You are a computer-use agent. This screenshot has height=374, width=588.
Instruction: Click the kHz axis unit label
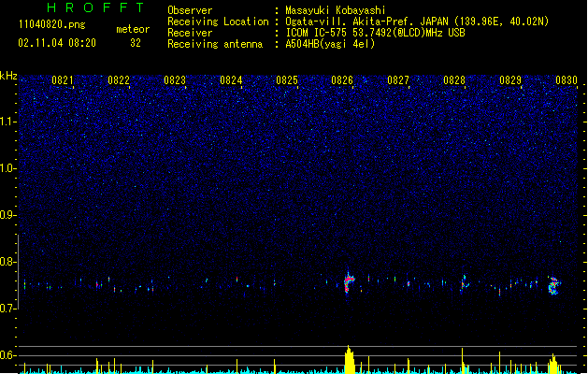(x=8, y=76)
